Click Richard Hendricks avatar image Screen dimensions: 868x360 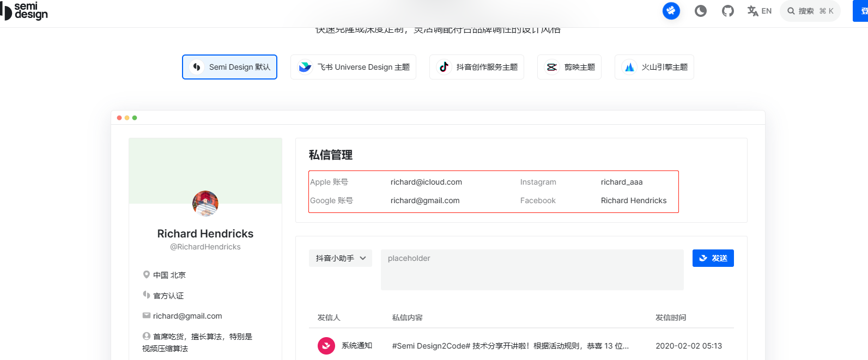click(205, 204)
